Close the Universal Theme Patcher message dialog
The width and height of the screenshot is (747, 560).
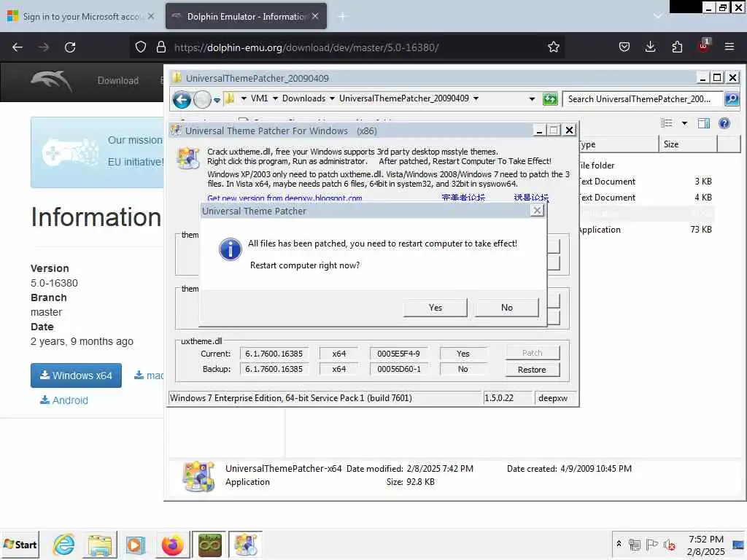click(x=537, y=211)
